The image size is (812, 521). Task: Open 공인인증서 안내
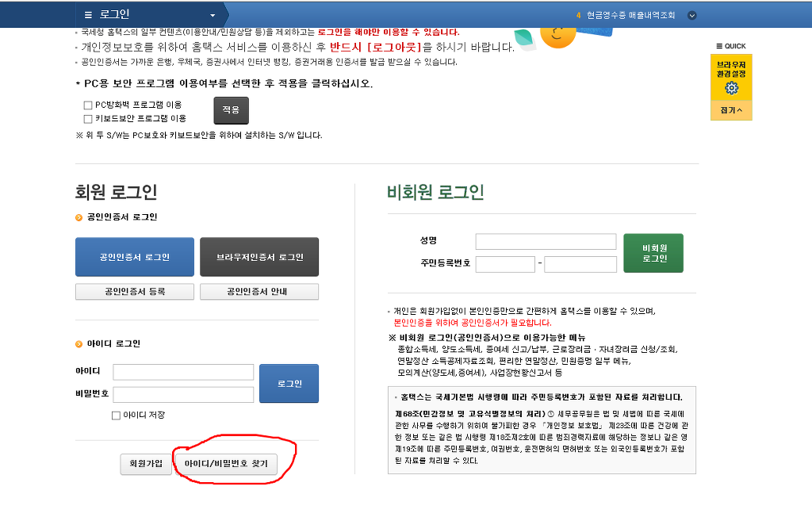click(259, 292)
